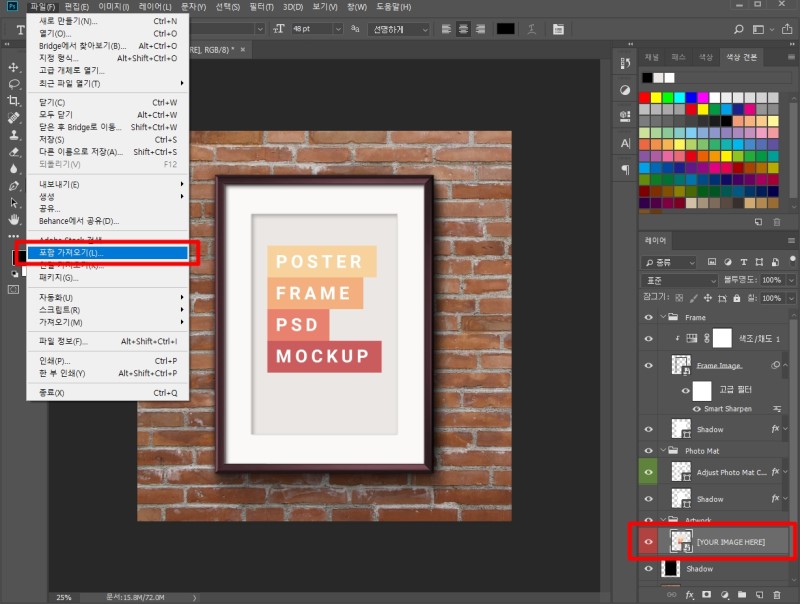This screenshot has height=604, width=800.
Task: Hide the [YOUR IMAGE HERE] layer
Action: click(x=649, y=541)
